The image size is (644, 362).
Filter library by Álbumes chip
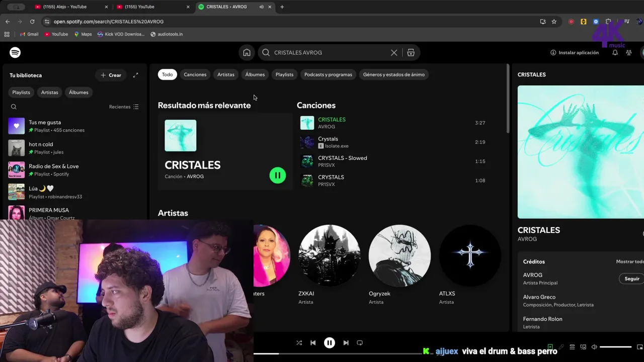78,92
